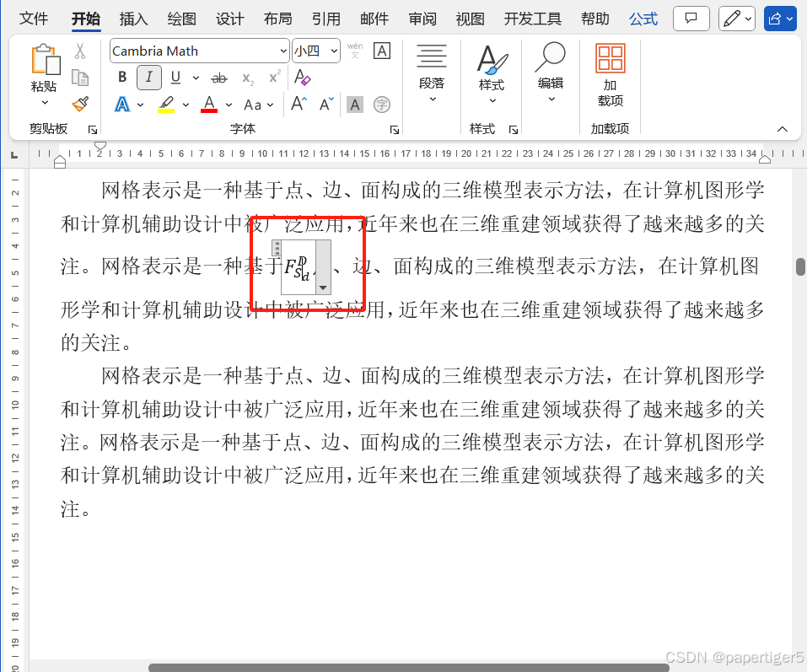Select the Format Painter brush
The image size is (807, 672).
coord(80,105)
